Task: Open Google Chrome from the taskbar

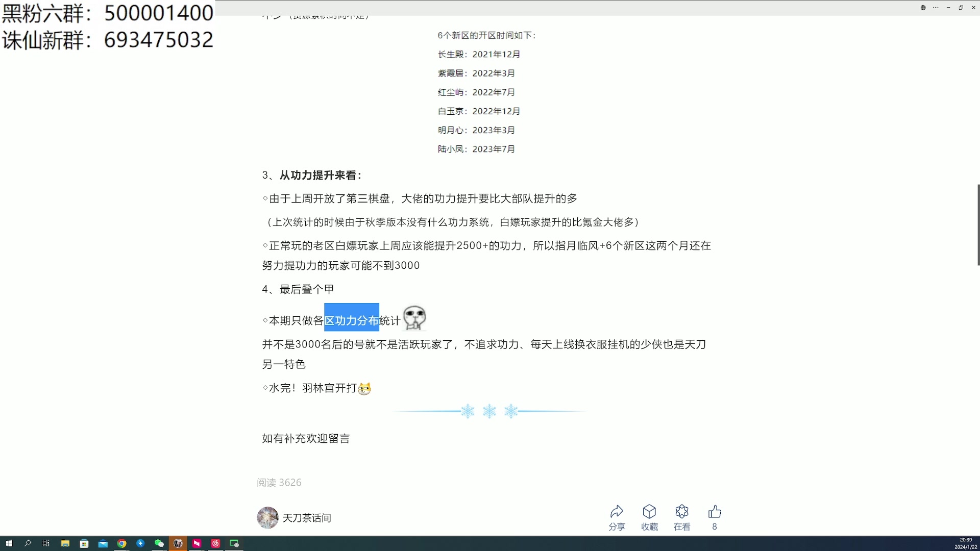Action: coord(122,543)
